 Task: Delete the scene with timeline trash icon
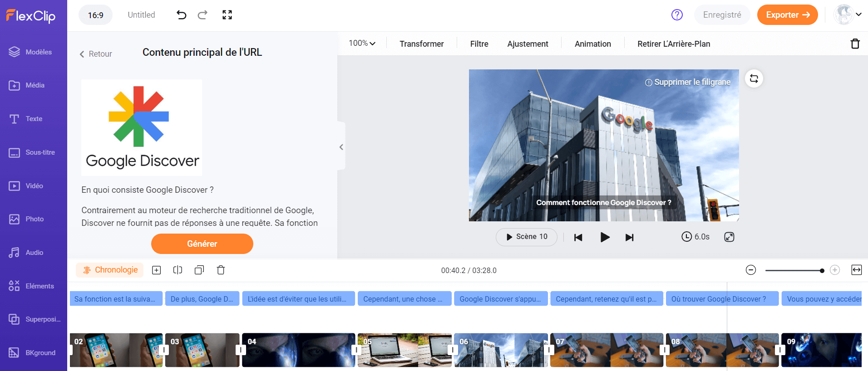pos(221,270)
